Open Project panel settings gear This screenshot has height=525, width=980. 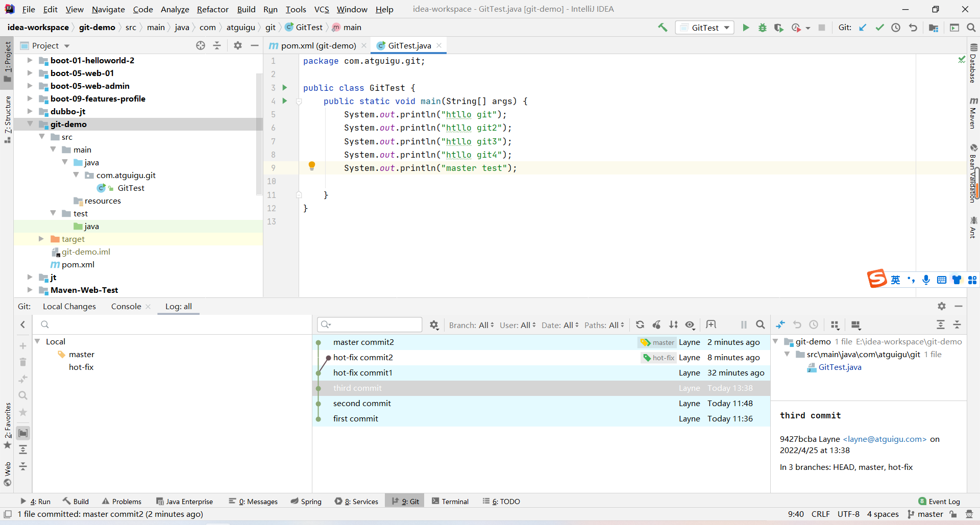click(237, 45)
